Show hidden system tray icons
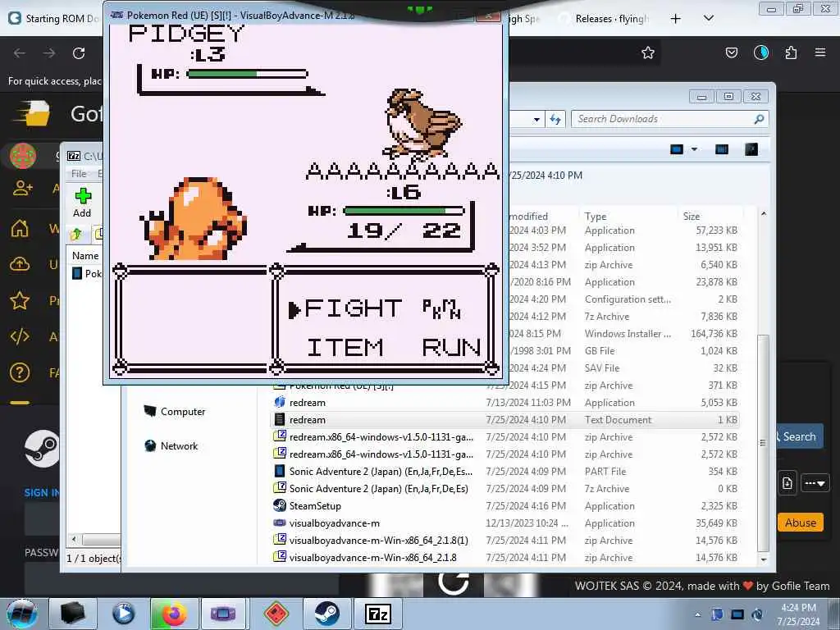This screenshot has height=630, width=840. point(697,614)
